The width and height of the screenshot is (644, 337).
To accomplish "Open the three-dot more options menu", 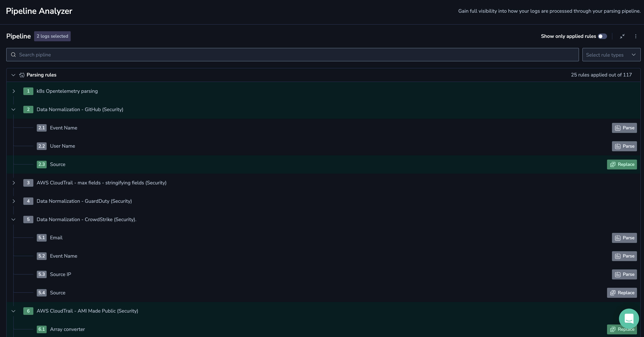I will 636,36.
